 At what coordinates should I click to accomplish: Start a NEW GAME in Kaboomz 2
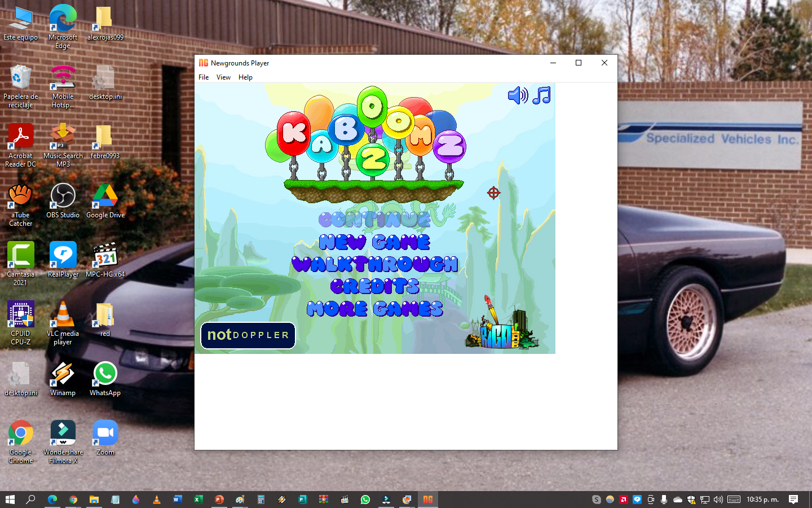(x=374, y=242)
